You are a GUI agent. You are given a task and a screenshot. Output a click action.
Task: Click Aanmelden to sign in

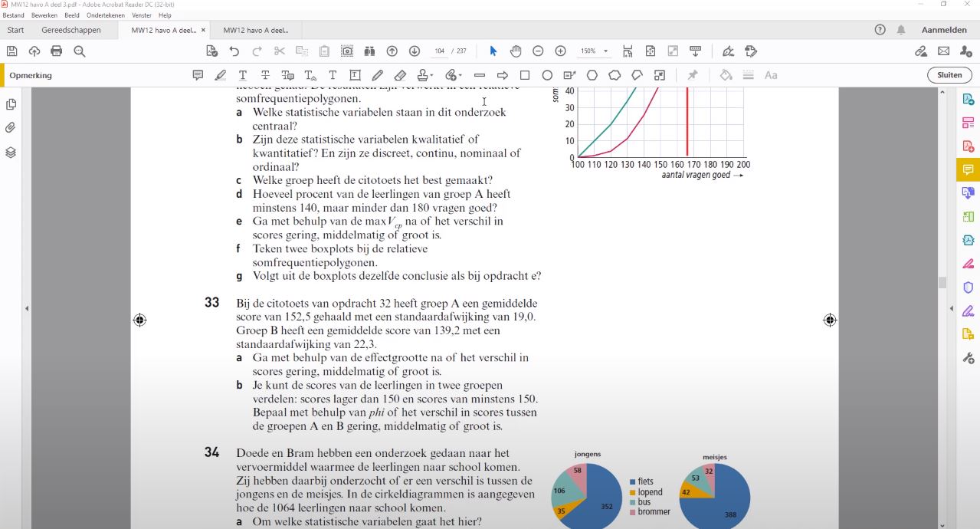coord(944,30)
